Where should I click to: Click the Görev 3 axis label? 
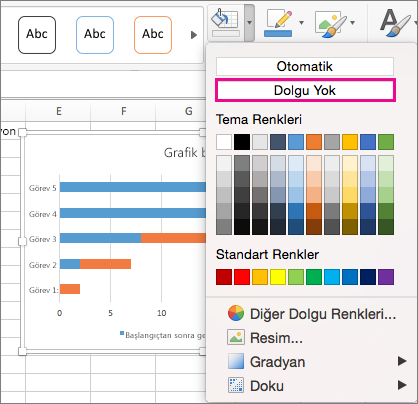coord(43,239)
